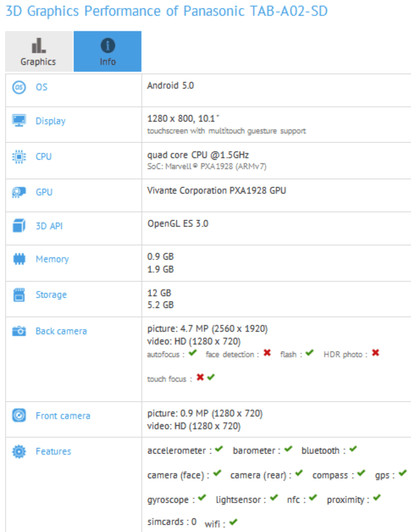The image size is (411, 532).
Task: Click the wifi check mark
Action: [x=233, y=522]
